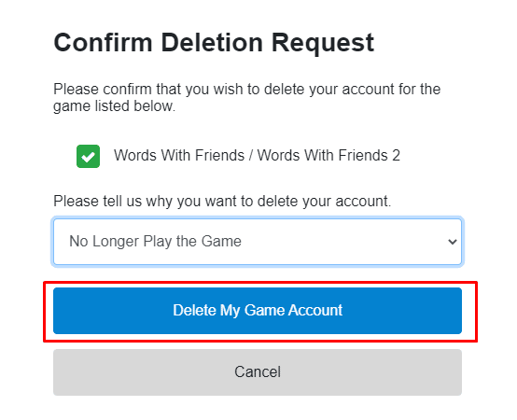Cancel the deletion request
The height and width of the screenshot is (420, 517).
tap(258, 372)
